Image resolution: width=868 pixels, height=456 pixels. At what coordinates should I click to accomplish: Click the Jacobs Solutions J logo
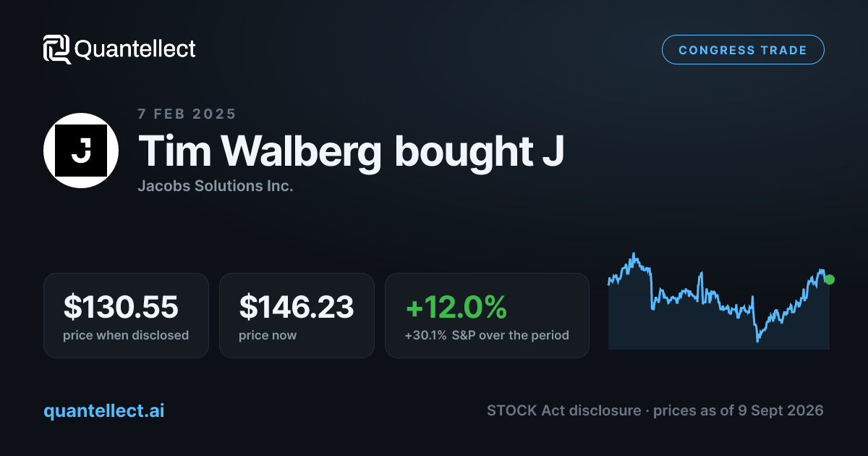coord(81,151)
